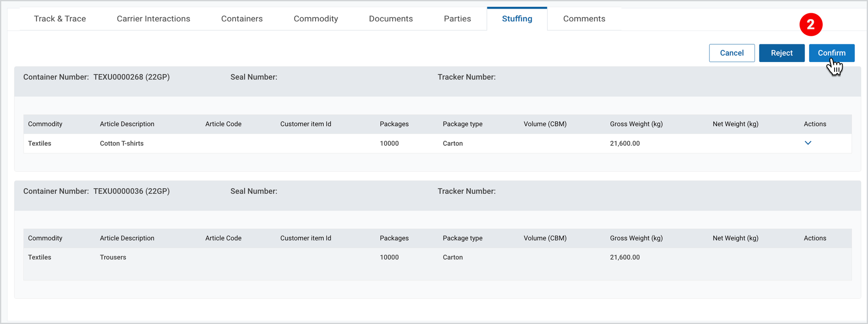Image resolution: width=868 pixels, height=324 pixels.
Task: Click Actions header in first table
Action: click(x=815, y=124)
